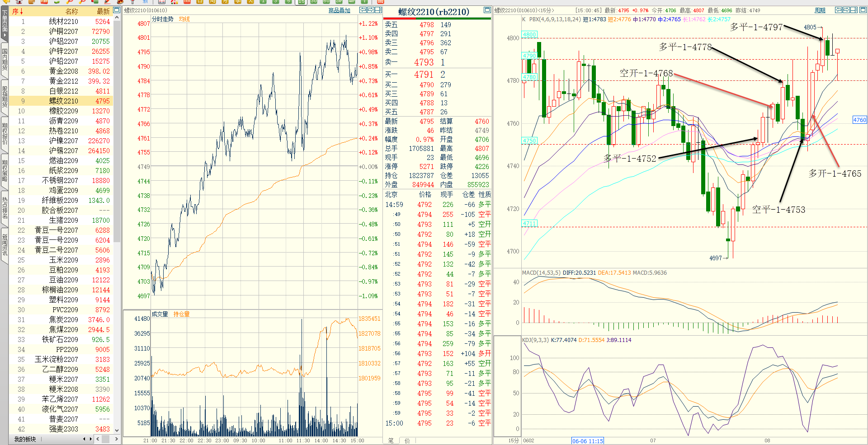Image resolution: width=868 pixels, height=445 pixels.
Task: Click the 成交量 label in volume pane
Action: tap(160, 314)
